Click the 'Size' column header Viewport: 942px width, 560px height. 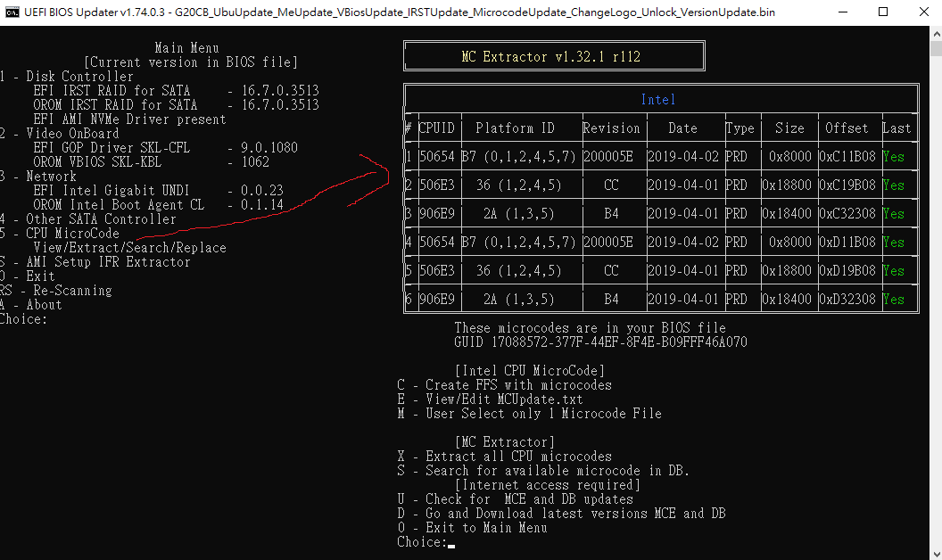[x=789, y=128]
